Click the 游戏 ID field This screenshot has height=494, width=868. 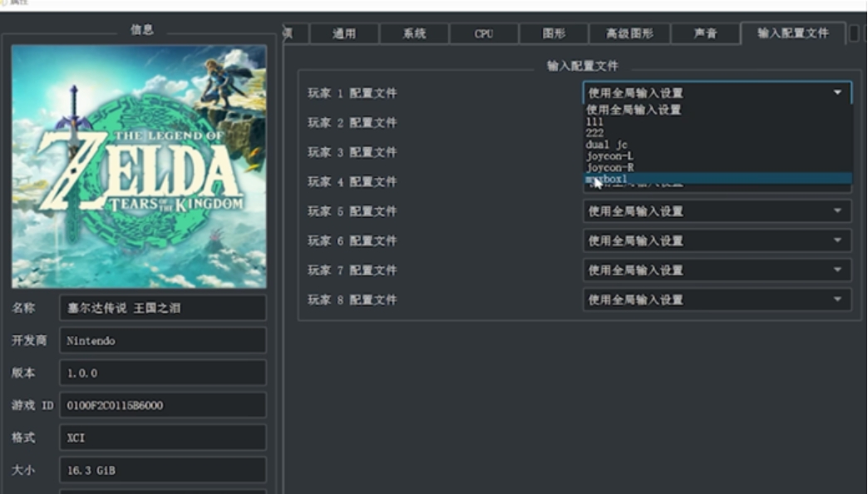163,405
